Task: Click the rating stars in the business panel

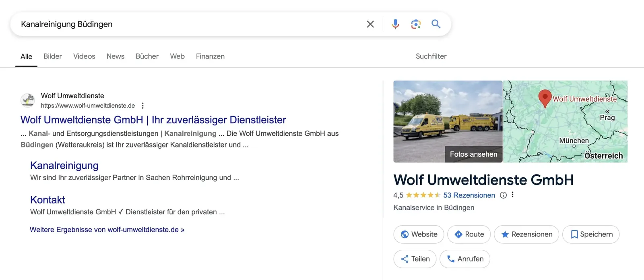Action: tap(423, 195)
